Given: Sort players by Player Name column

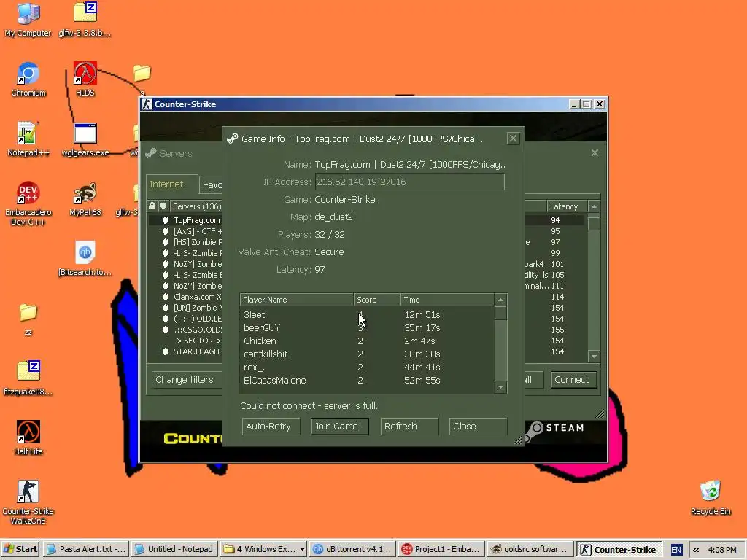Looking at the screenshot, I should (x=296, y=300).
